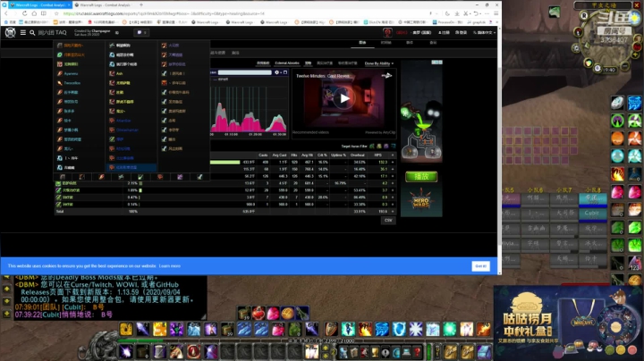Open a new browser tab
The width and height of the screenshot is (644, 361).
click(141, 5)
